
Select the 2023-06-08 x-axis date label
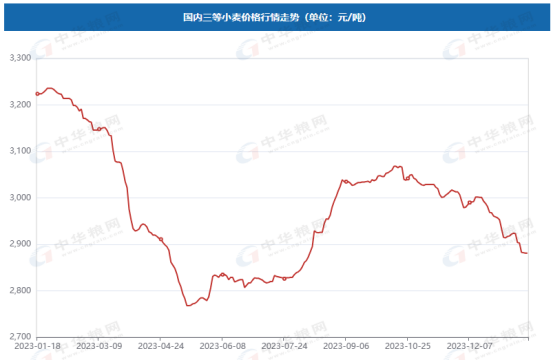pyautogui.click(x=222, y=346)
